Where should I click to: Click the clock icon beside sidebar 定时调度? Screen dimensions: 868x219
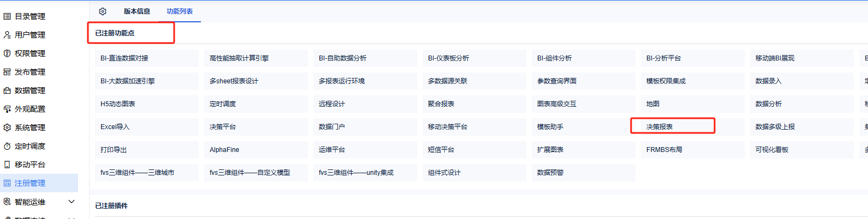[x=7, y=146]
